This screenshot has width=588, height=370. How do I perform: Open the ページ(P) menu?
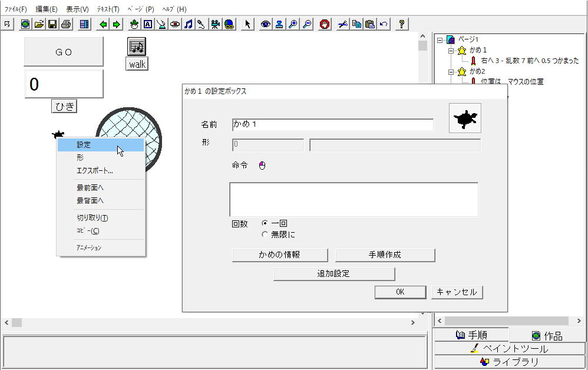click(141, 9)
